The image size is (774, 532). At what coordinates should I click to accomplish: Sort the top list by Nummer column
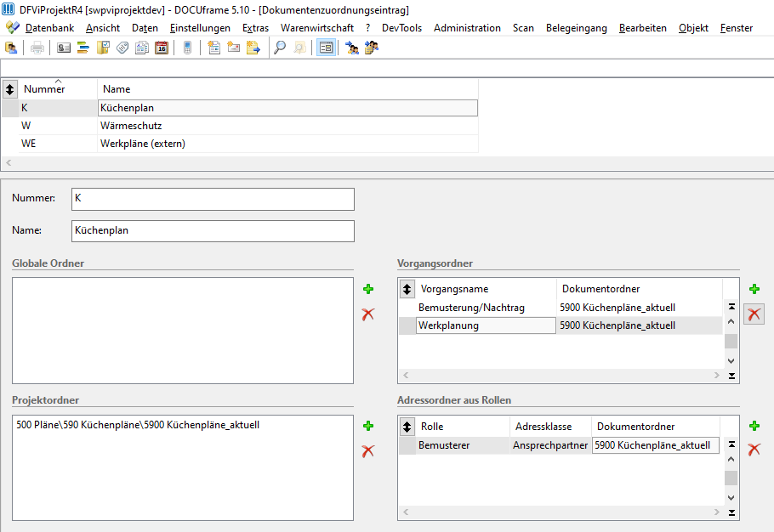(x=58, y=89)
